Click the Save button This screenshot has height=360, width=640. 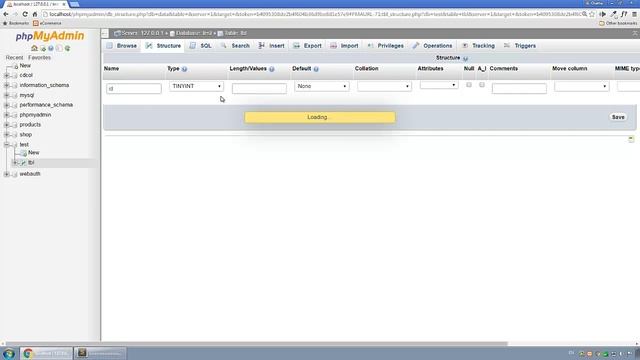tap(618, 117)
